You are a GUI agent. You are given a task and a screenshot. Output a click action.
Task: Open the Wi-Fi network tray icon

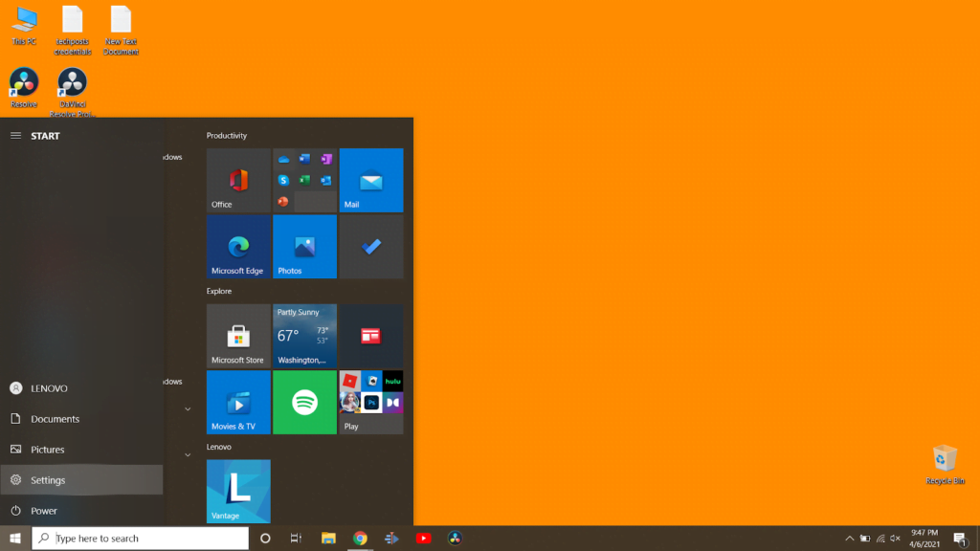click(x=880, y=538)
